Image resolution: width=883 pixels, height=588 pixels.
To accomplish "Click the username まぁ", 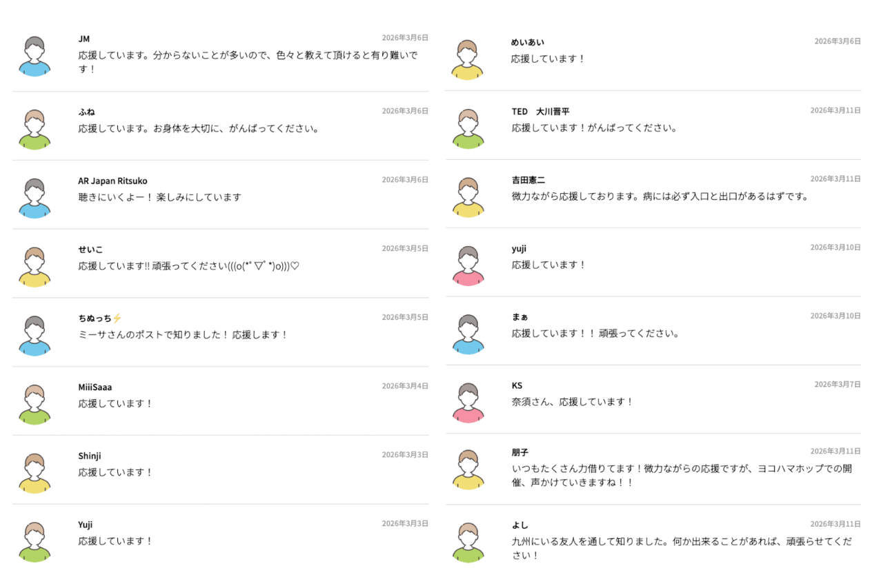I will pyautogui.click(x=520, y=316).
